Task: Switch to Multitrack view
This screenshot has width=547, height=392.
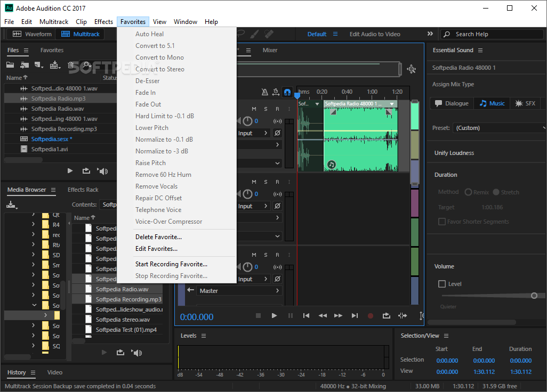Action: [80, 34]
